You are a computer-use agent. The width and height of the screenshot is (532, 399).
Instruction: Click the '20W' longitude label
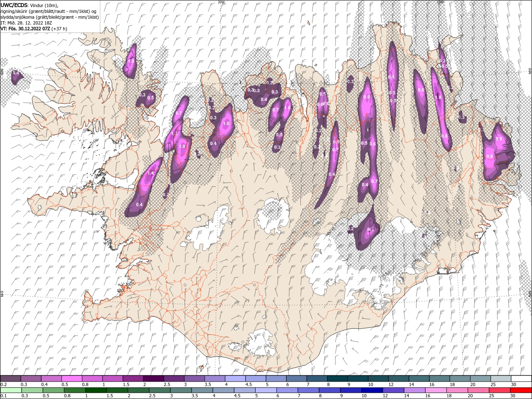[222, 2]
